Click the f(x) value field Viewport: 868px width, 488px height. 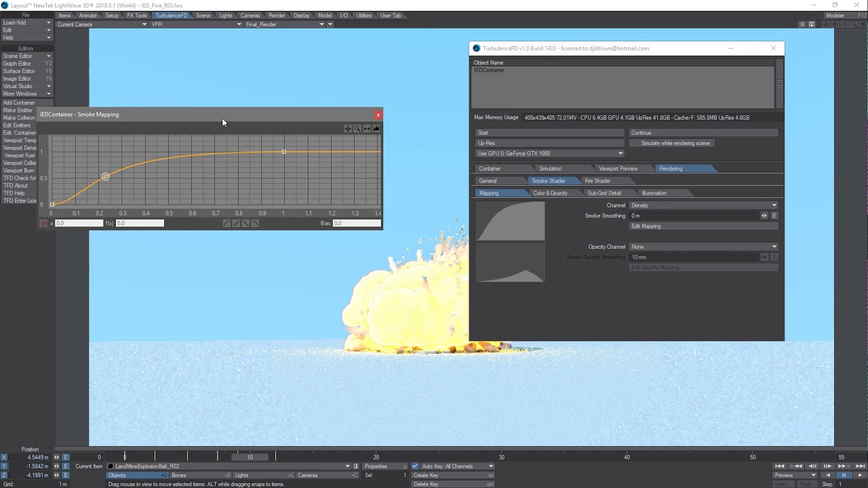point(140,223)
